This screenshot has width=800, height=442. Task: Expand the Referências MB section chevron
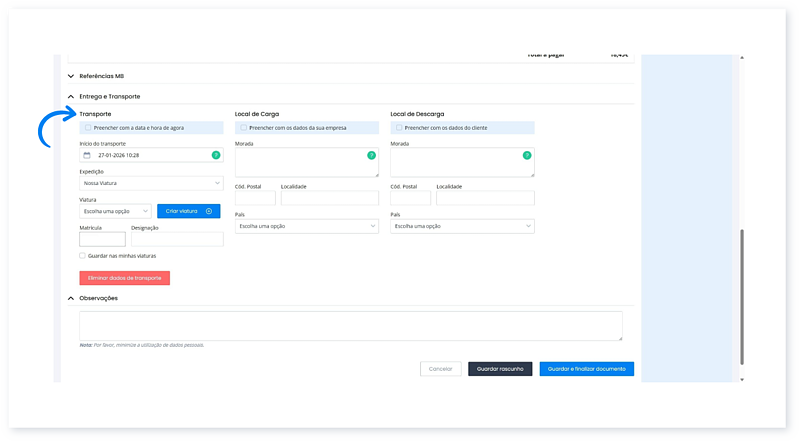point(71,76)
